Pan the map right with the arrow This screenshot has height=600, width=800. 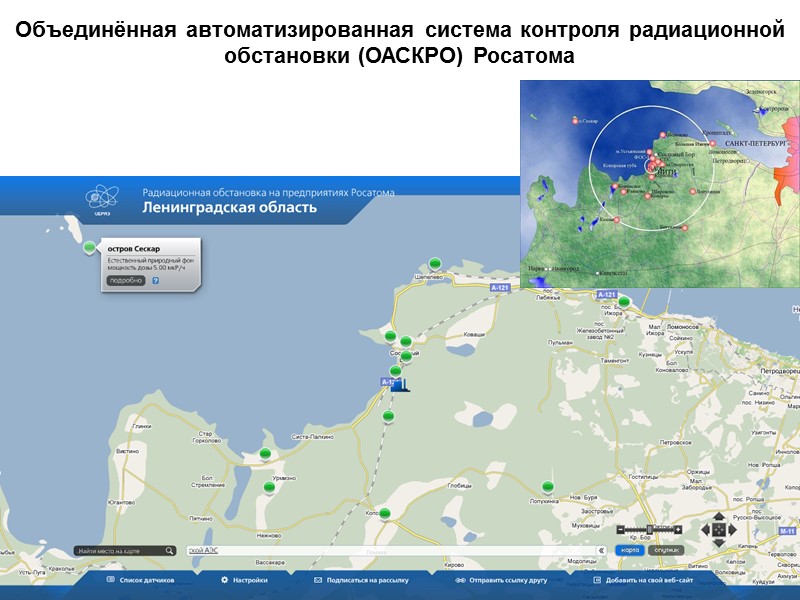[x=732, y=530]
